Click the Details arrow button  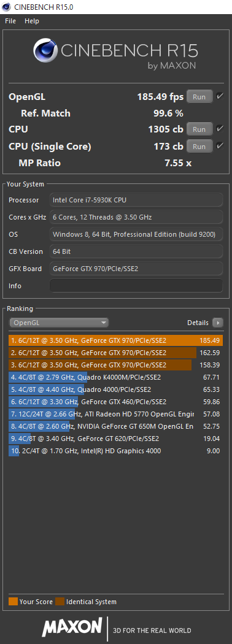218,323
